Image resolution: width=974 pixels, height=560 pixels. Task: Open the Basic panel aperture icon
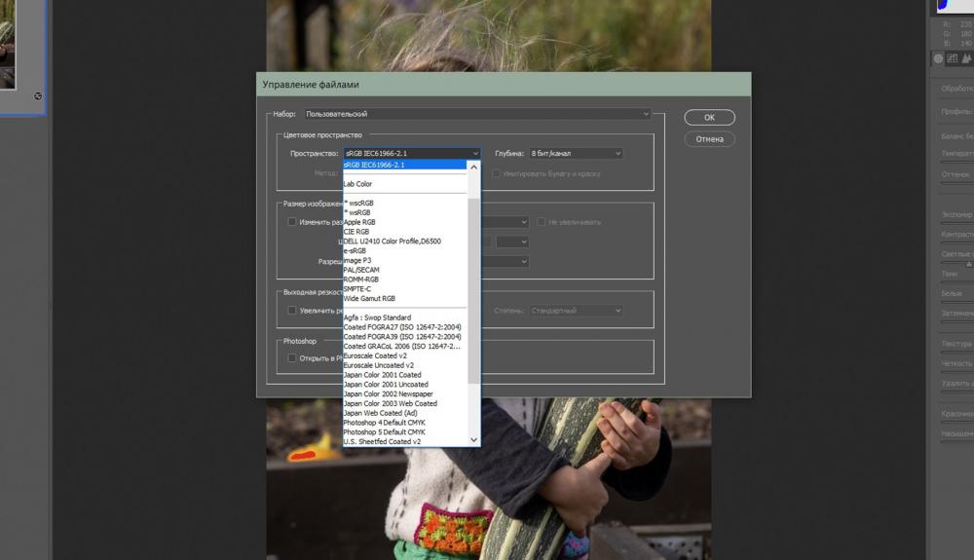938,58
